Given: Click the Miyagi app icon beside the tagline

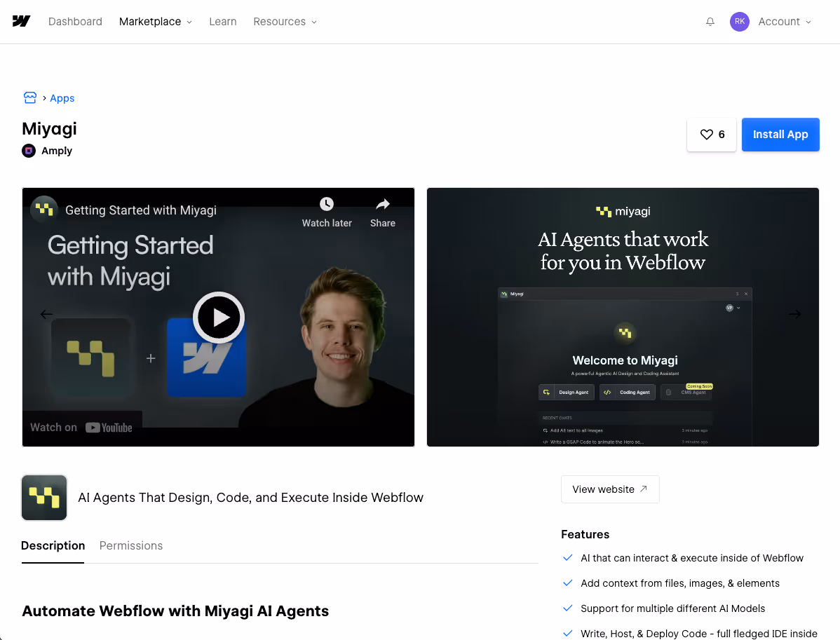Looking at the screenshot, I should [44, 498].
